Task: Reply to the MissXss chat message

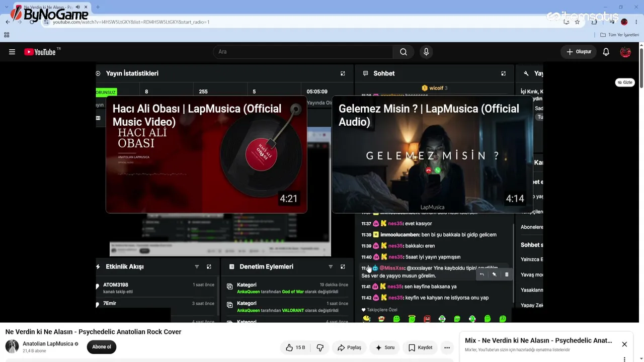Action: tap(481, 275)
